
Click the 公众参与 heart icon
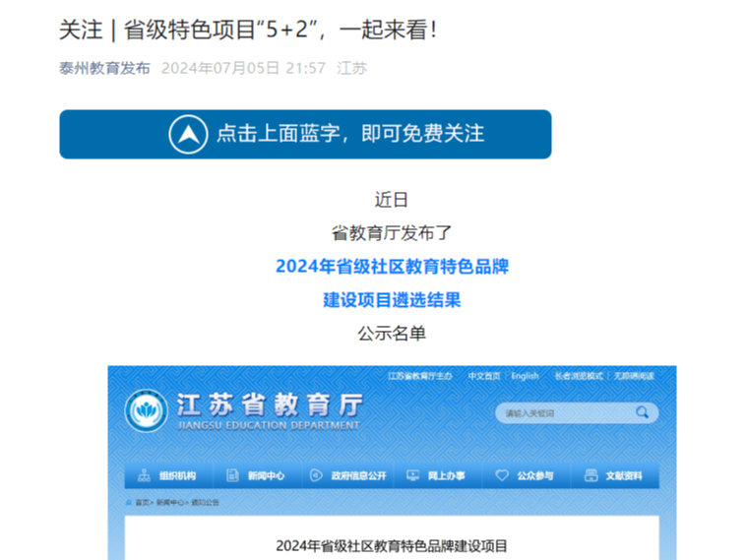[x=502, y=475]
